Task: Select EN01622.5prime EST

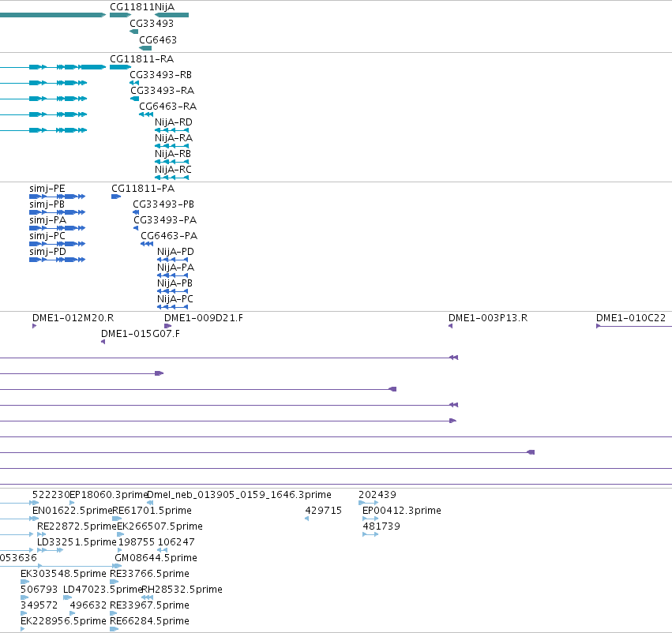Action: (x=73, y=511)
